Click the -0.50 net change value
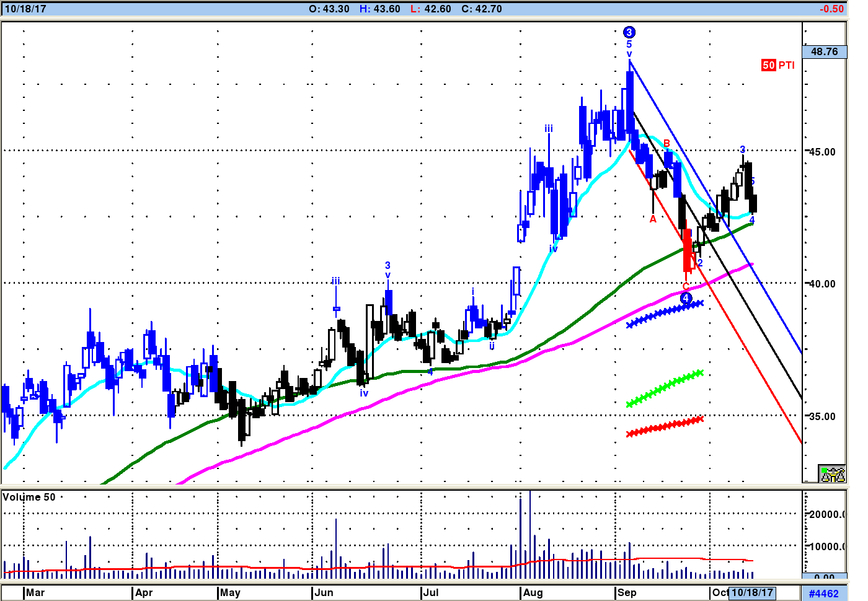 click(831, 9)
